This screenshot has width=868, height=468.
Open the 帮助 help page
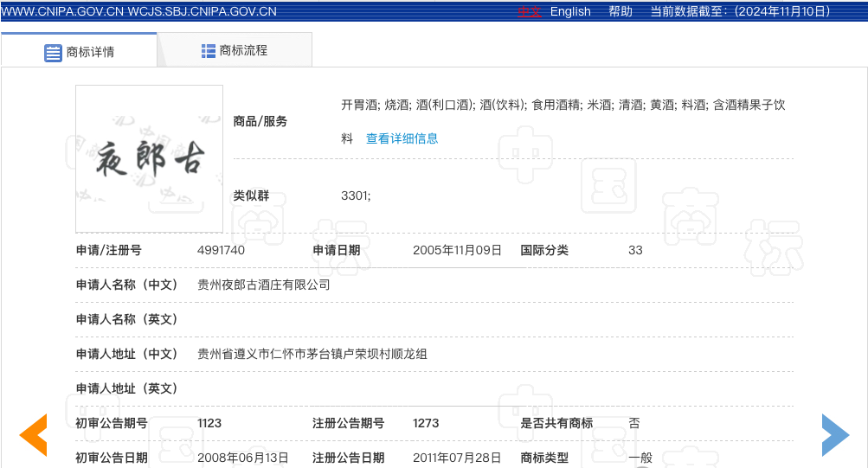pyautogui.click(x=620, y=11)
